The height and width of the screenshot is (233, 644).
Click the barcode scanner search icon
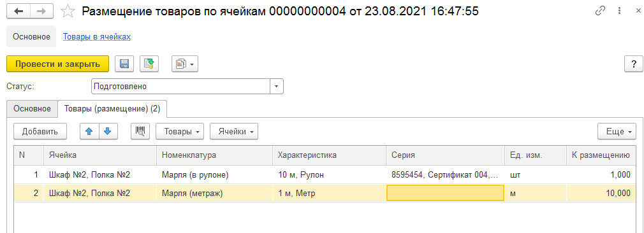[x=140, y=132]
